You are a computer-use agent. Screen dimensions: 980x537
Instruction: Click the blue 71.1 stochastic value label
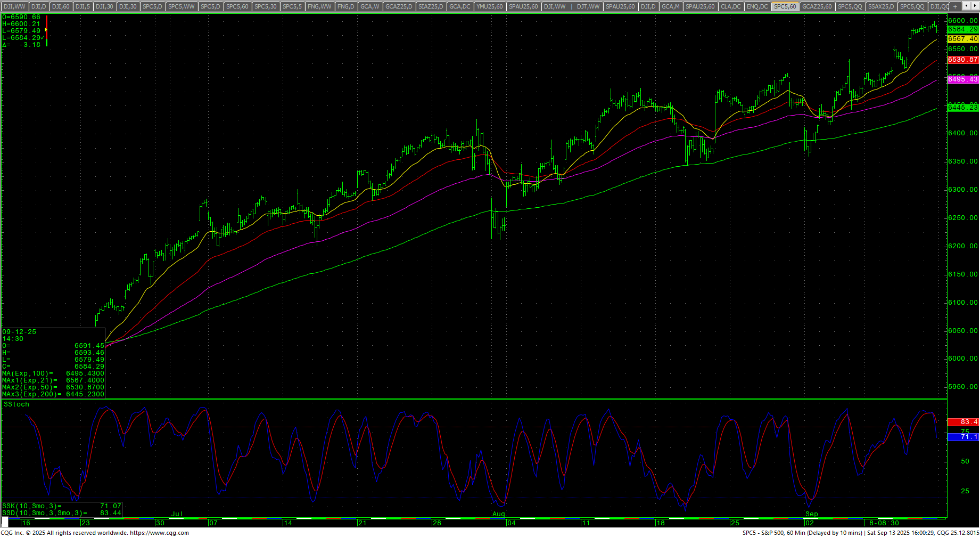pyautogui.click(x=962, y=437)
